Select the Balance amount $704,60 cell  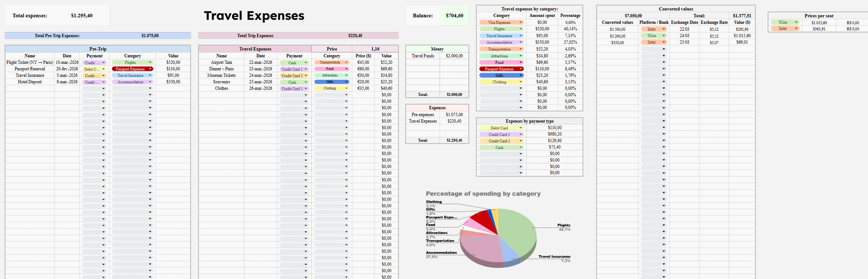click(x=454, y=16)
